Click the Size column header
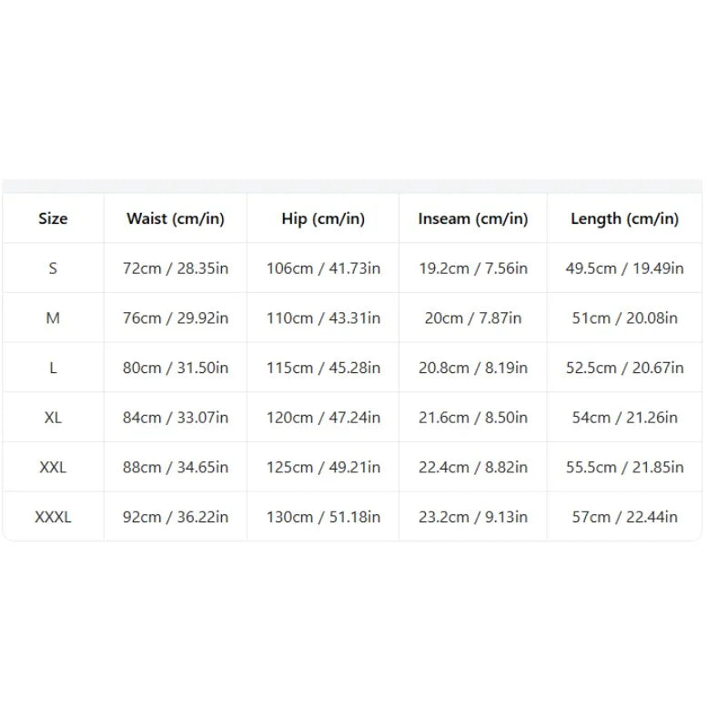 [x=53, y=218]
